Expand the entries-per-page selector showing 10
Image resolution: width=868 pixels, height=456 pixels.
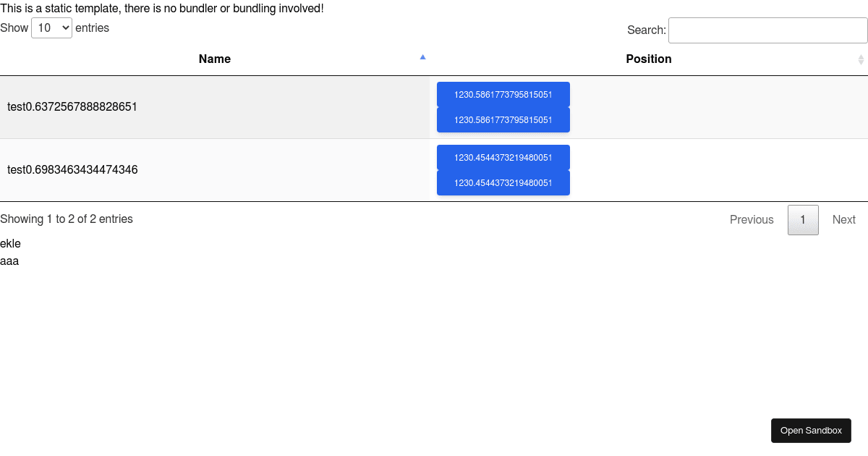click(x=51, y=28)
